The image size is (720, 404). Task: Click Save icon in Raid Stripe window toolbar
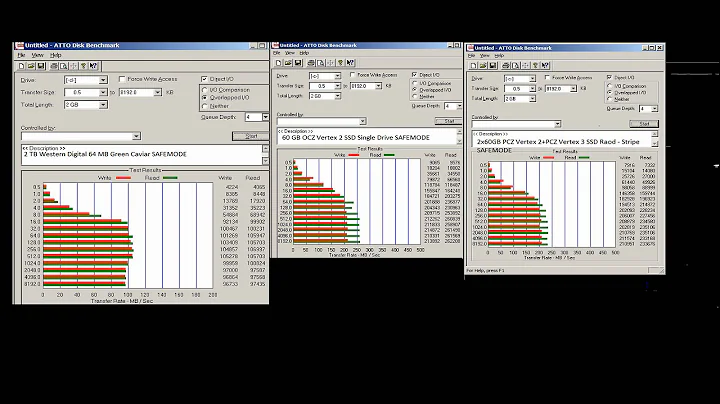click(x=493, y=66)
